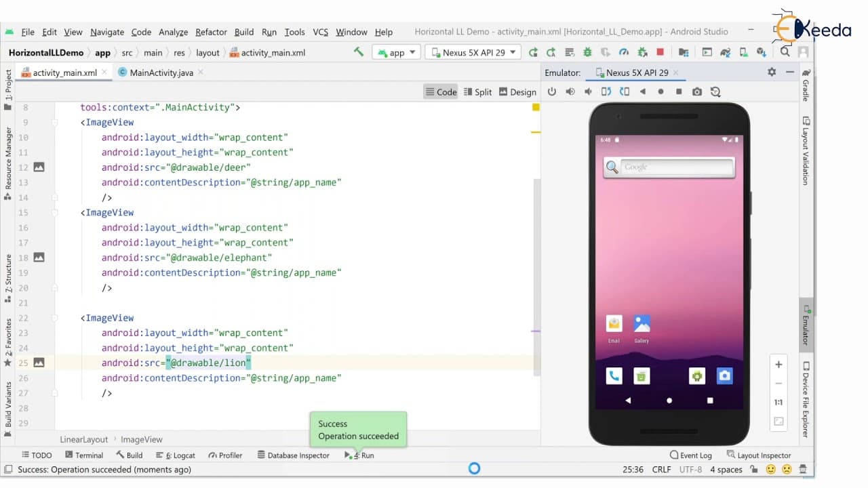The image size is (868, 488).
Task: Click the Make Project hammer icon
Action: (359, 52)
